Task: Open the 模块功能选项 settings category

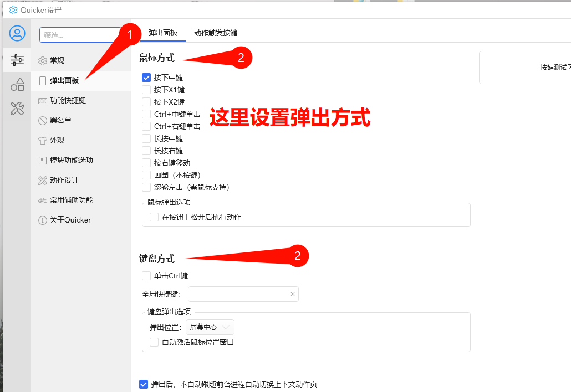Action: [x=81, y=161]
